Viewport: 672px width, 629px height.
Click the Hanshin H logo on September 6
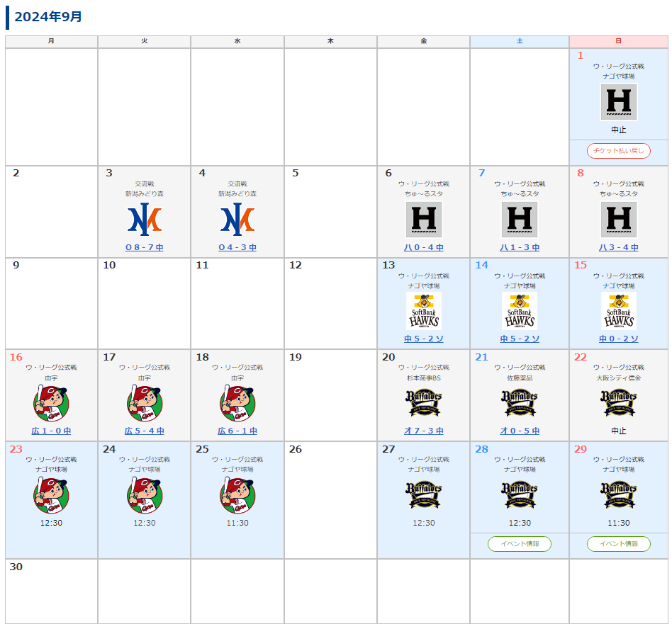[x=423, y=220]
